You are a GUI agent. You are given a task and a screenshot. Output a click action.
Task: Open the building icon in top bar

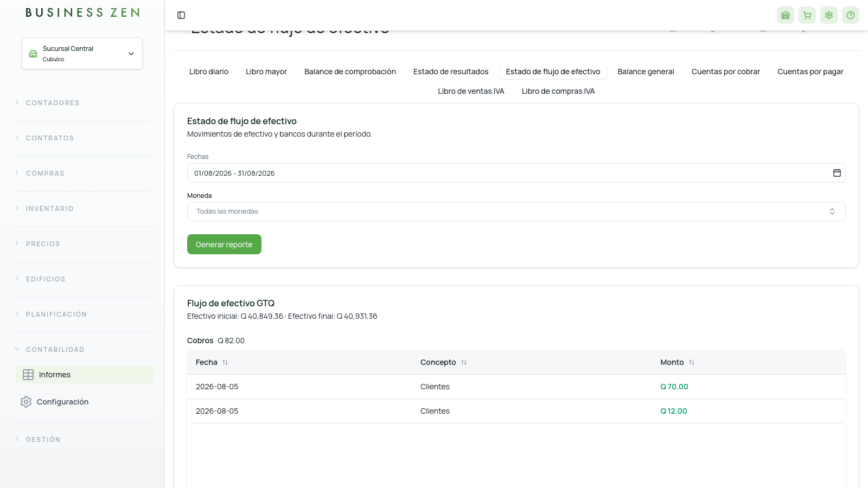point(786,15)
